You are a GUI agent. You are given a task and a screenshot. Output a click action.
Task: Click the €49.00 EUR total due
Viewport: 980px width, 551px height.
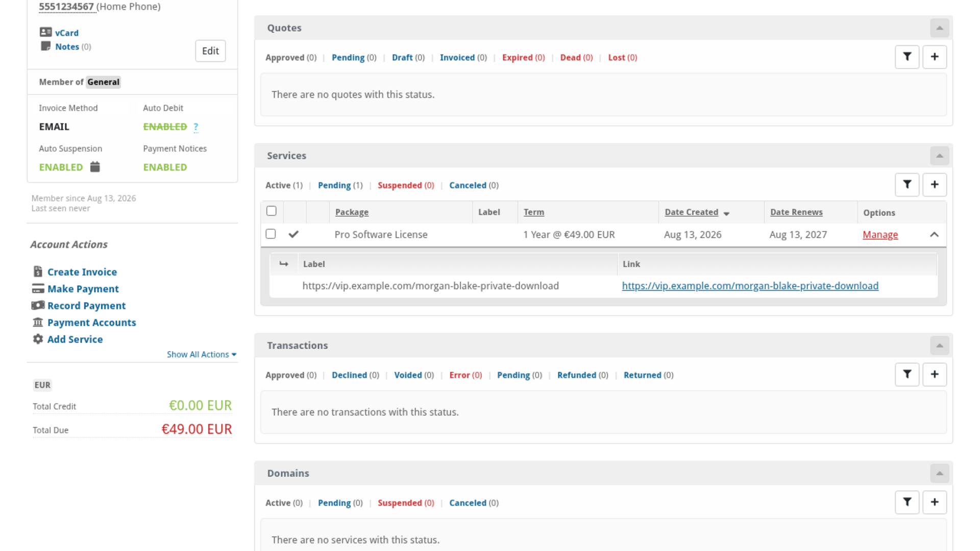coord(197,429)
